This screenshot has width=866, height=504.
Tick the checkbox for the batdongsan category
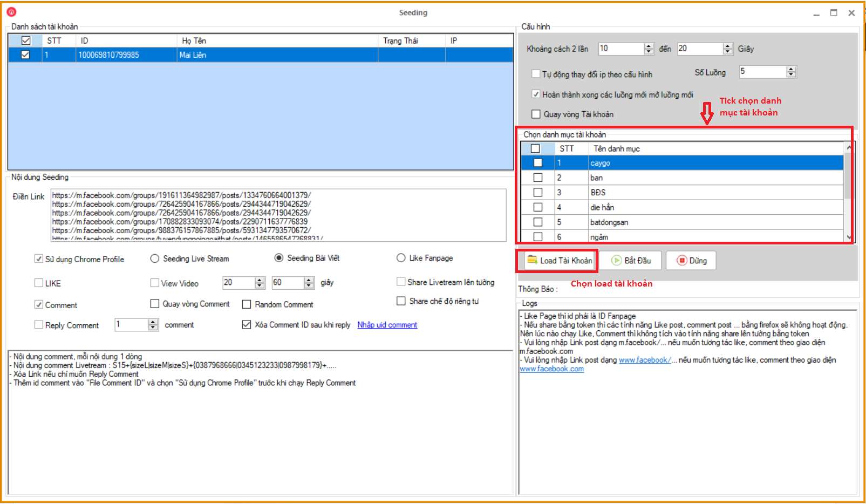tap(538, 222)
